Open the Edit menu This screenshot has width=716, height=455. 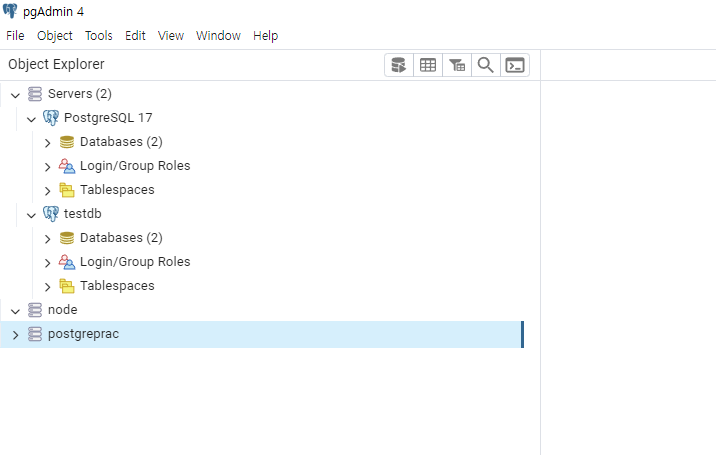[x=135, y=36]
